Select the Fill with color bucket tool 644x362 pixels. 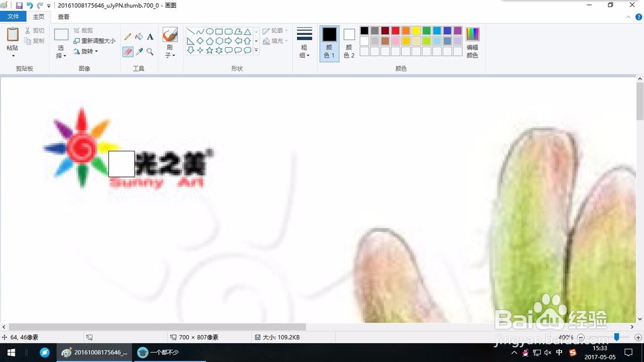pos(139,37)
